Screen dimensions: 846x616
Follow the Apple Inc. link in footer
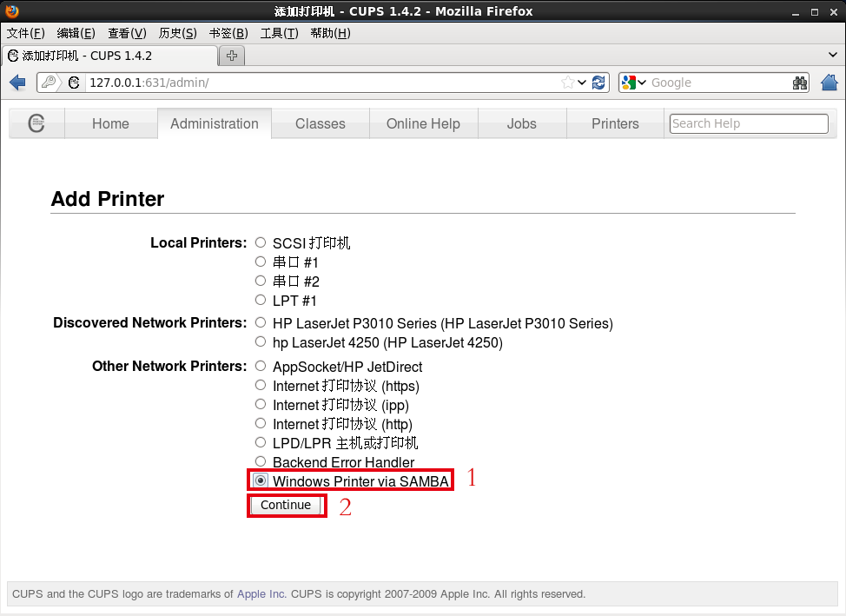pyautogui.click(x=261, y=594)
